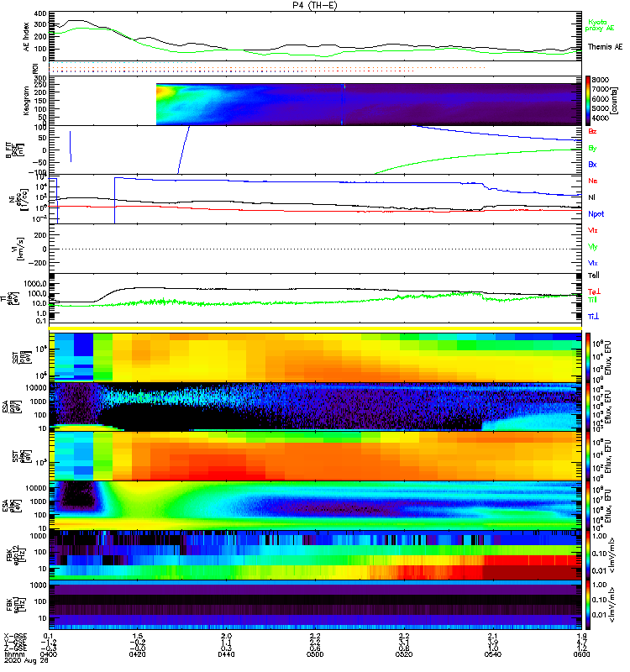Select the Themis AE legend label
This screenshot has width=630, height=672.
pos(605,47)
